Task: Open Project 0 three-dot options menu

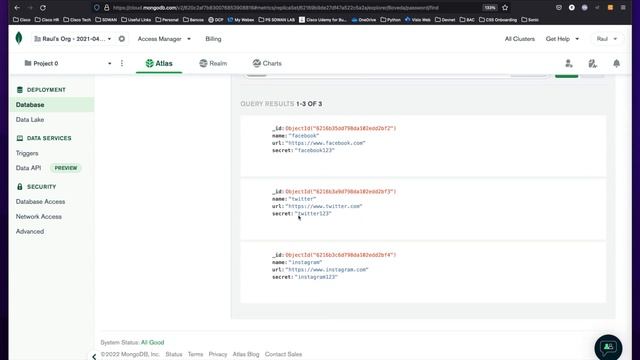Action: click(x=122, y=63)
